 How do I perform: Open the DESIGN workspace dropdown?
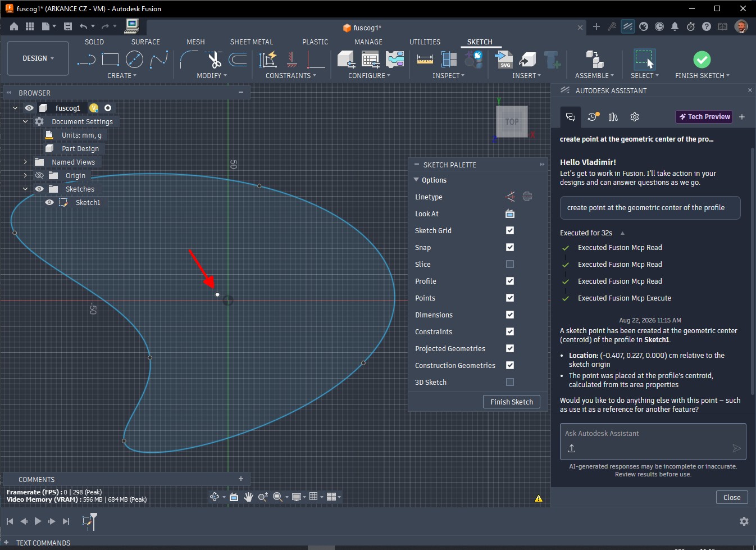(x=38, y=58)
